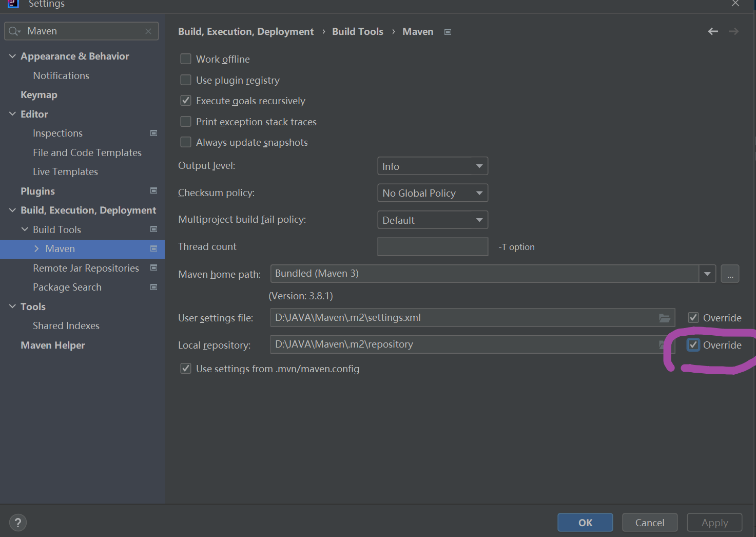Click the project-level icon beside Inspections

(153, 133)
